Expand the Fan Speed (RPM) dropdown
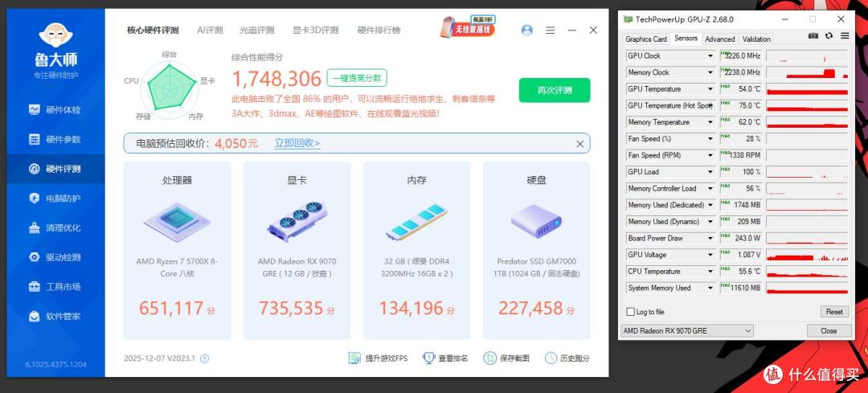Image resolution: width=868 pixels, height=393 pixels. (710, 156)
